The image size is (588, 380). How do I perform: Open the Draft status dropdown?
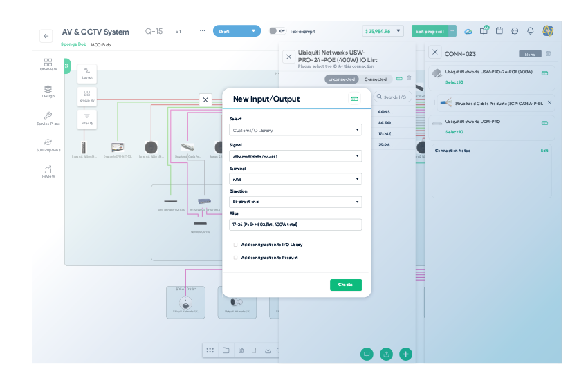237,31
